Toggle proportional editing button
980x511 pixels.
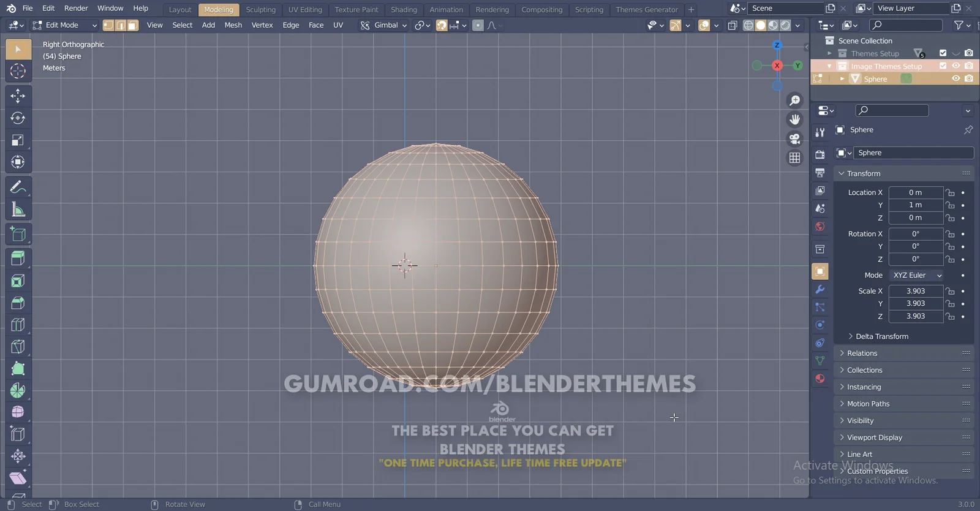pos(478,25)
